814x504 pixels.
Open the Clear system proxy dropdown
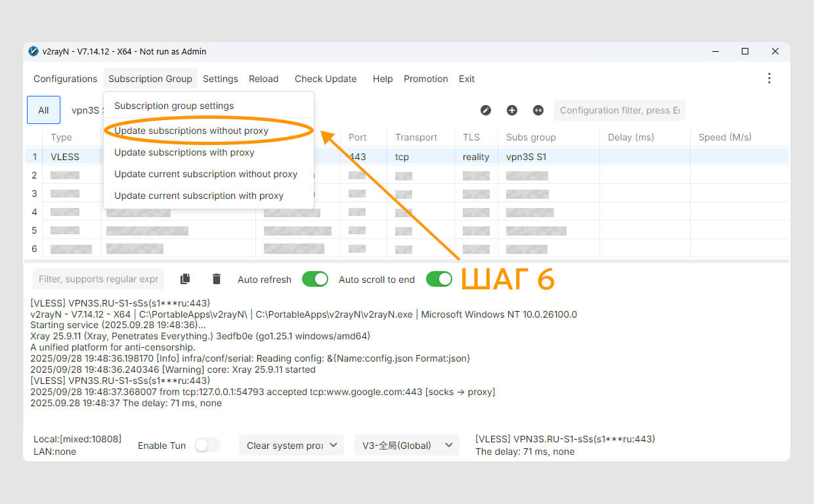point(291,445)
